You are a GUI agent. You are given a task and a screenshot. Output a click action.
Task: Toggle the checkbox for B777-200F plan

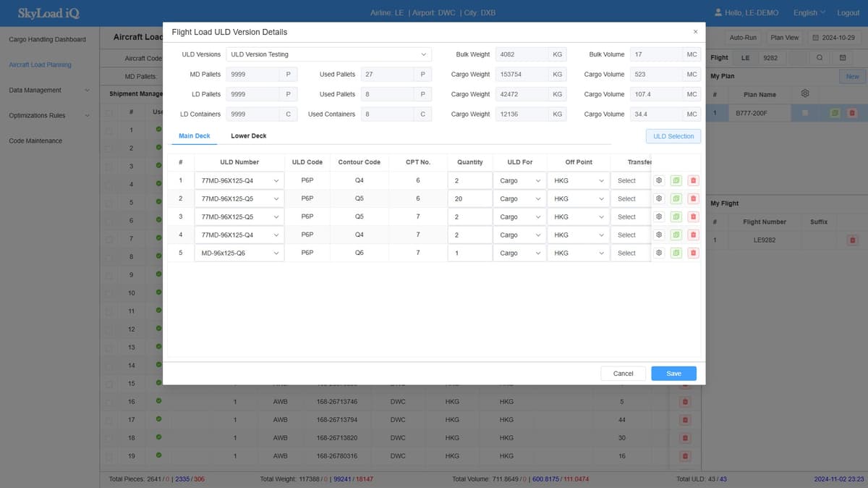[805, 113]
